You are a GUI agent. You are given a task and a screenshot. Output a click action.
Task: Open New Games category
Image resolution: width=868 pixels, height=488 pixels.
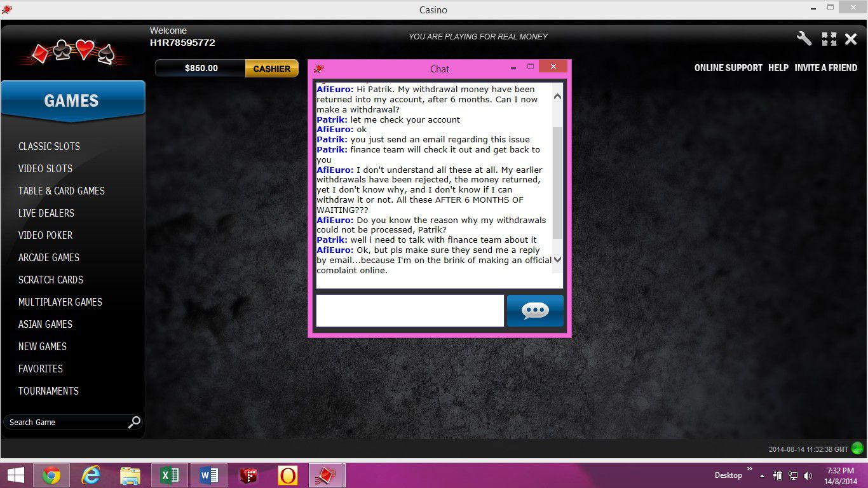pos(43,346)
